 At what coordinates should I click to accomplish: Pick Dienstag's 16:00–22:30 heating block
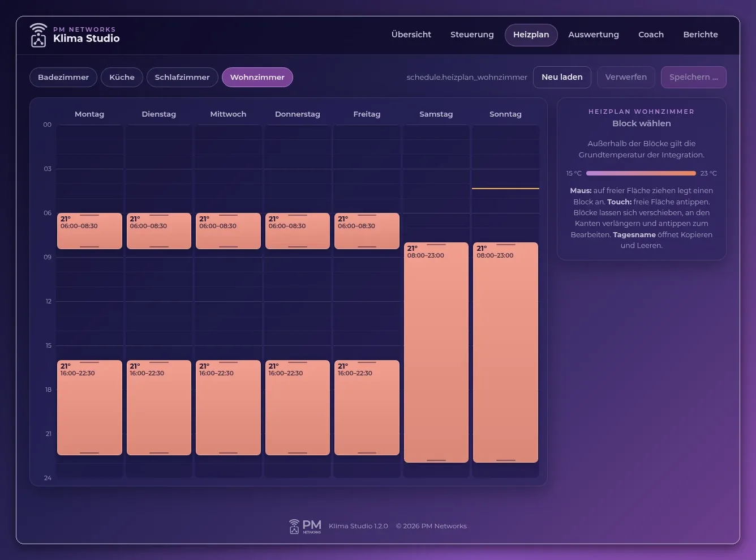[x=159, y=408]
